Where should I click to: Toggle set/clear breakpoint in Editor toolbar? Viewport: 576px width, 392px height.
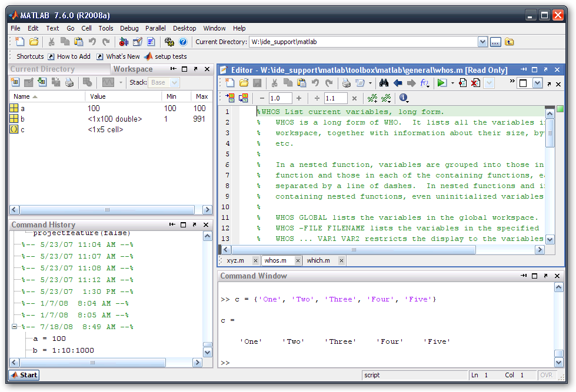[x=462, y=83]
